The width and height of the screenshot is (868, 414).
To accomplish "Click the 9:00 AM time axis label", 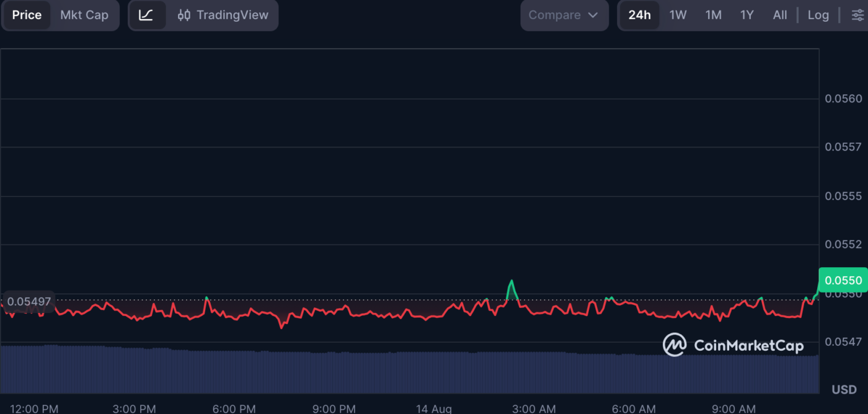I will [733, 409].
